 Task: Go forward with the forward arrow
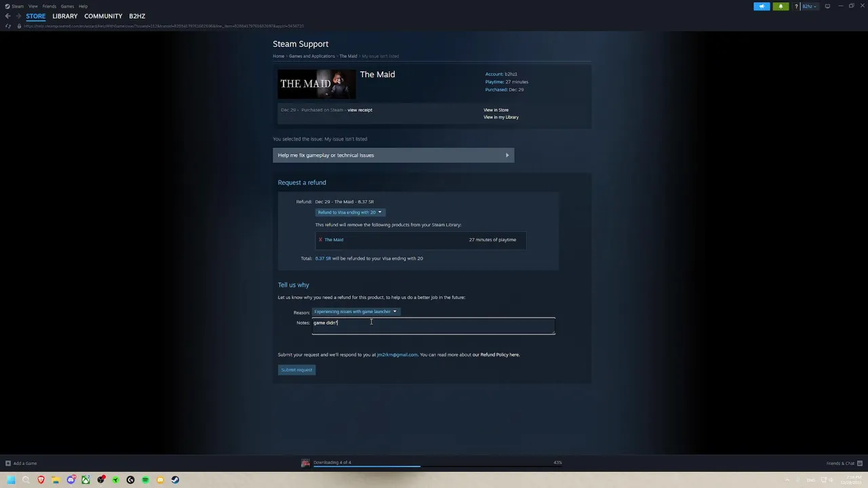(18, 16)
